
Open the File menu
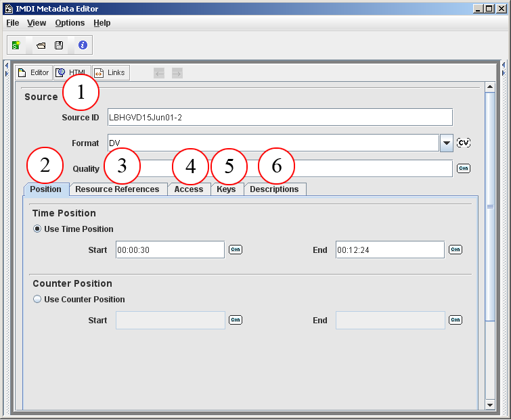[x=13, y=23]
